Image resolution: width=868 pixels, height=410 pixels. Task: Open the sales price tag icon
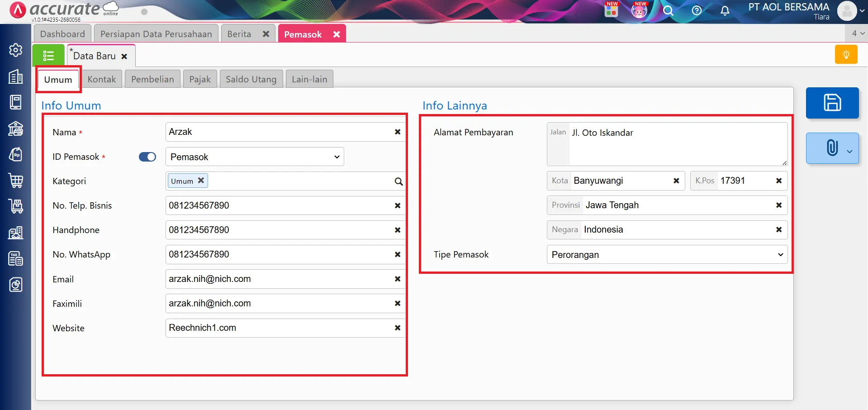(16, 154)
